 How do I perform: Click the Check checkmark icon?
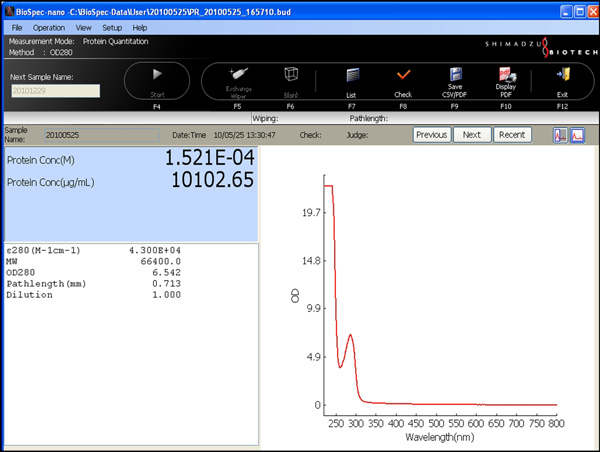click(403, 74)
